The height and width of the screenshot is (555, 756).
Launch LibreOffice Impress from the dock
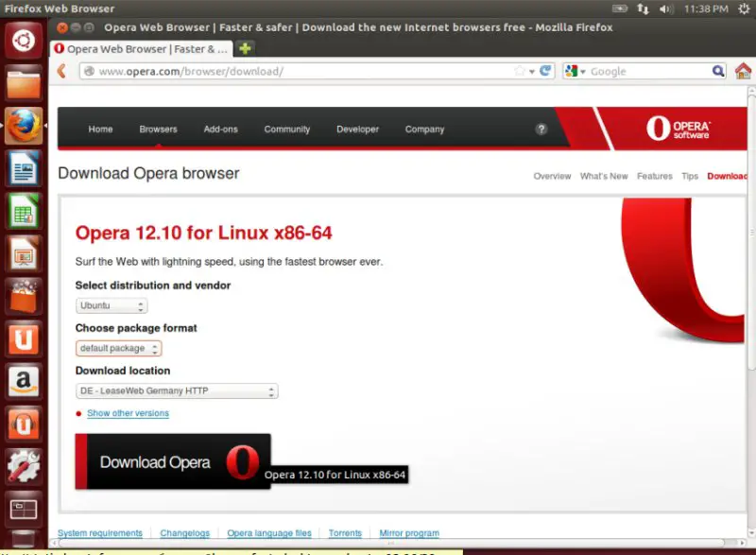(x=23, y=253)
